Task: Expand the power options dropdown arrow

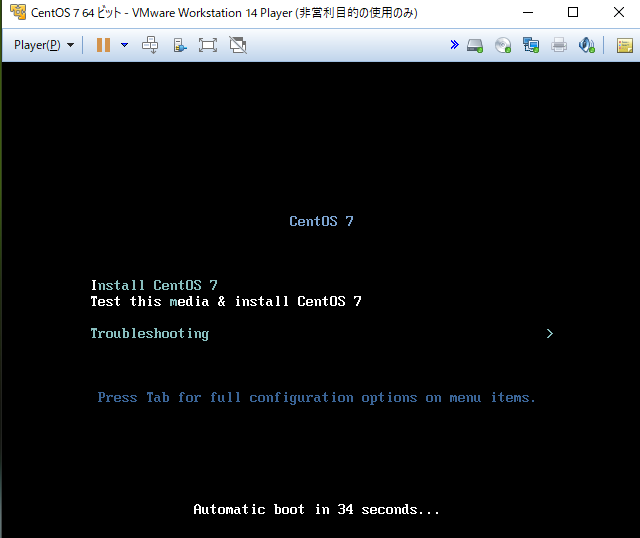Action: (124, 45)
